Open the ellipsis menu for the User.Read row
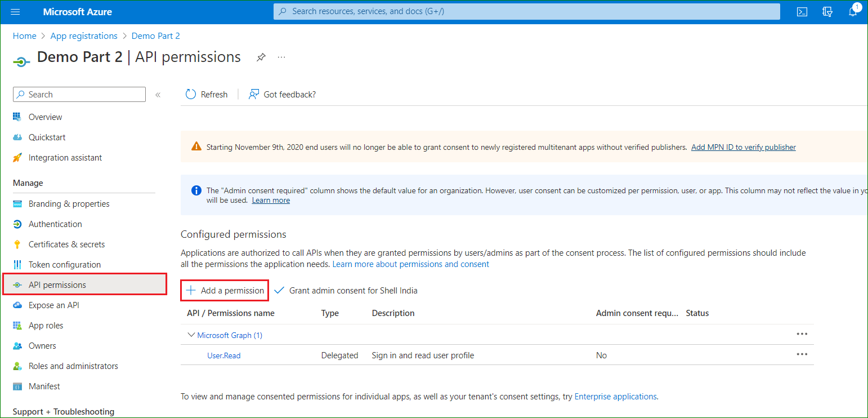This screenshot has width=868, height=418. (x=802, y=354)
